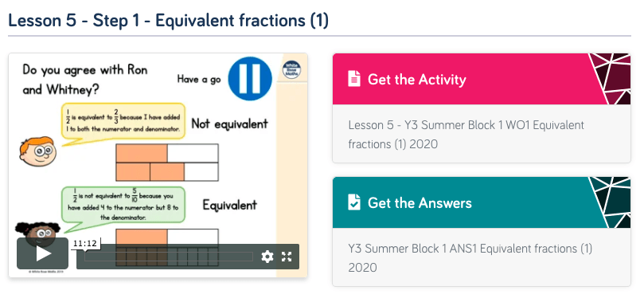Click the blue pause symbol on the slide
644x306 pixels.
point(250,79)
